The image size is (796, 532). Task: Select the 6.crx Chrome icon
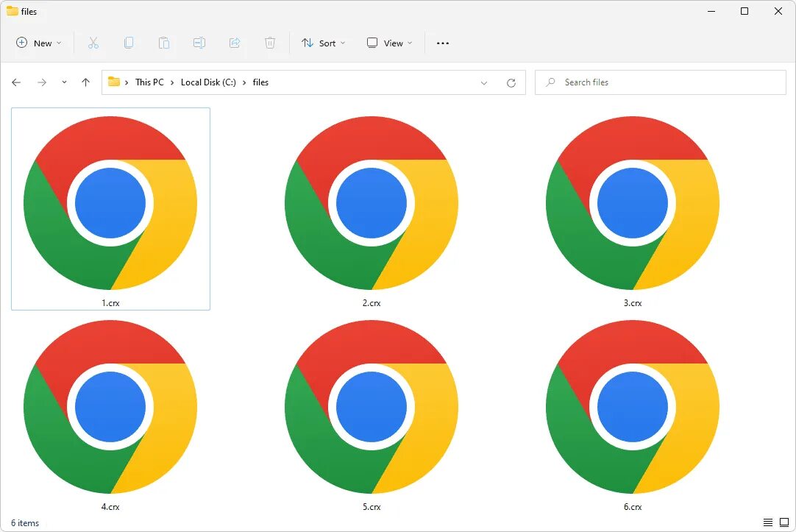(633, 407)
